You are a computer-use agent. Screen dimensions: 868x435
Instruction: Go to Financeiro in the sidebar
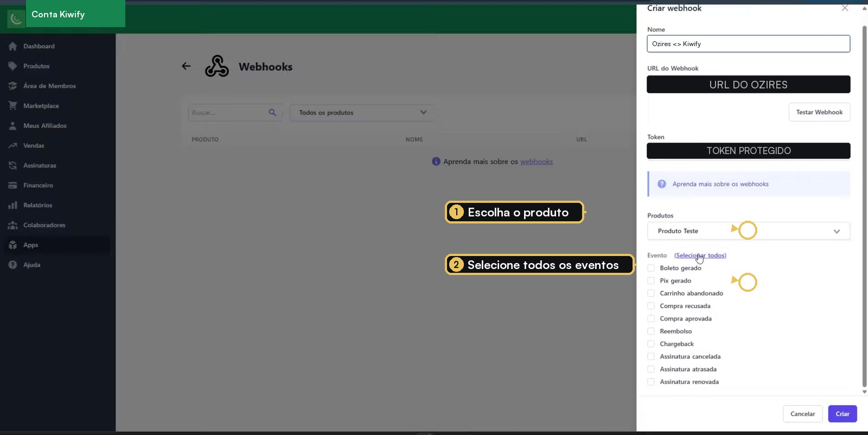38,185
